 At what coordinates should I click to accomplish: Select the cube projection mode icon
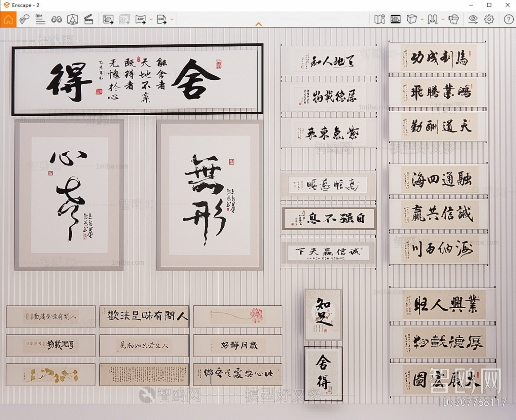412,20
